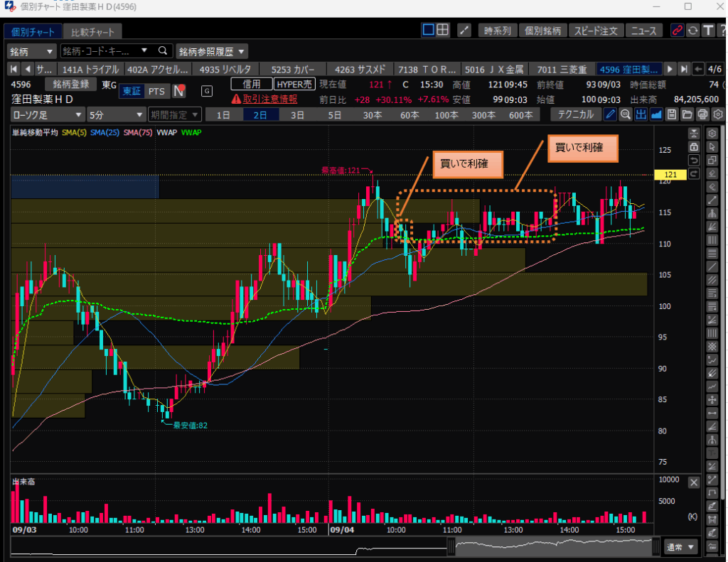This screenshot has width=728, height=562.
Task: Click the N news badge icon
Action: (180, 91)
